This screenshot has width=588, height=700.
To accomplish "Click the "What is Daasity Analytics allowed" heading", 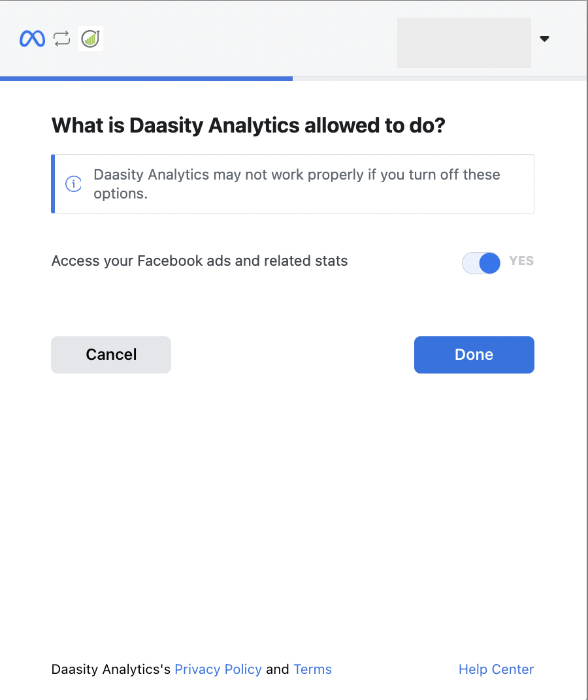I will pos(248,125).
